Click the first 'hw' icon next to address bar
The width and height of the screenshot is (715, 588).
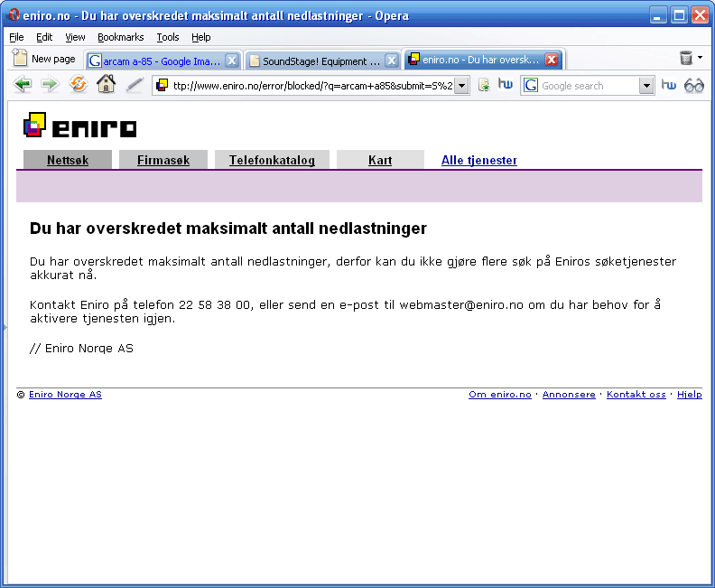[x=506, y=84]
